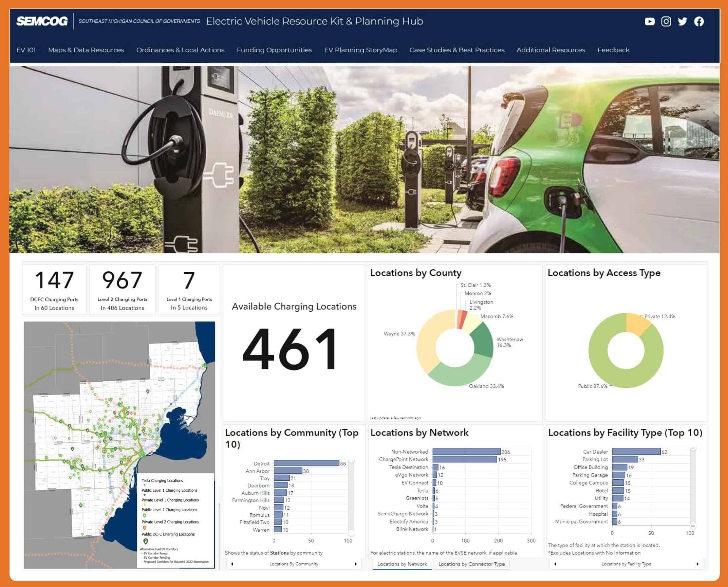This screenshot has height=587, width=728.
Task: Click scrollbar of Locations by Facility Type chart
Action: click(x=693, y=487)
